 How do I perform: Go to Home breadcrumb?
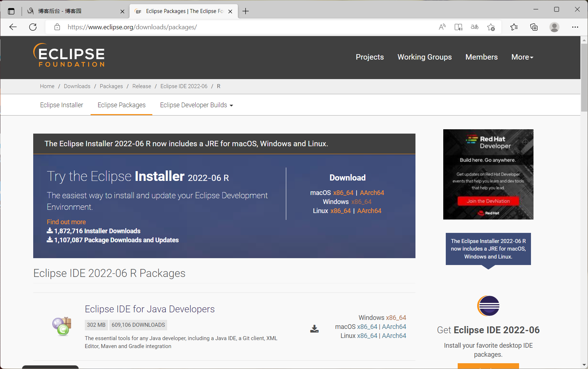click(x=47, y=86)
